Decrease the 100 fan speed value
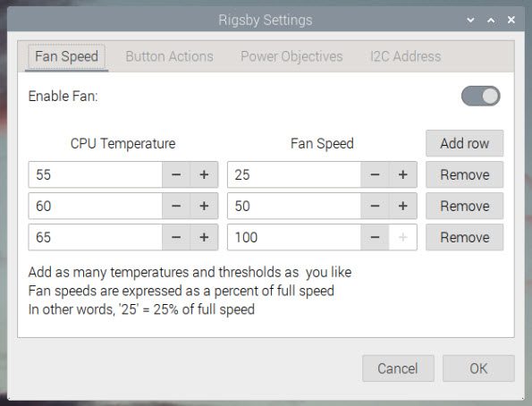532x406 pixels. click(x=375, y=237)
